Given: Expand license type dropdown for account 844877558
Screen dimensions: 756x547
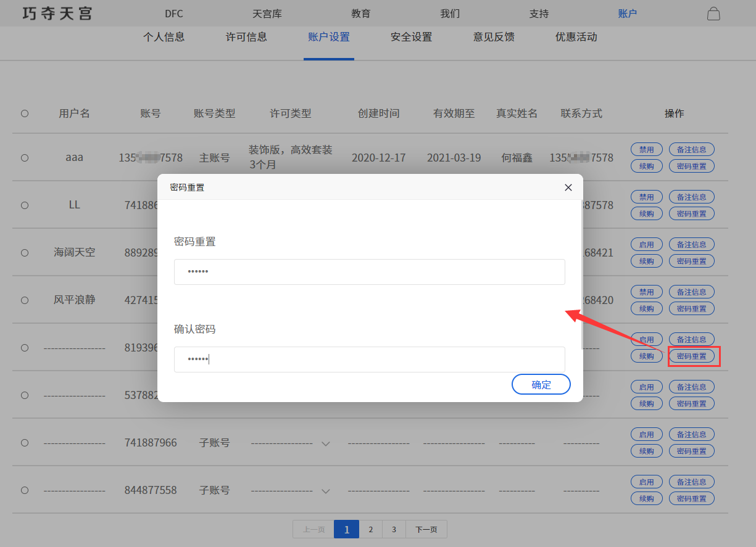Looking at the screenshot, I should pyautogui.click(x=326, y=491).
